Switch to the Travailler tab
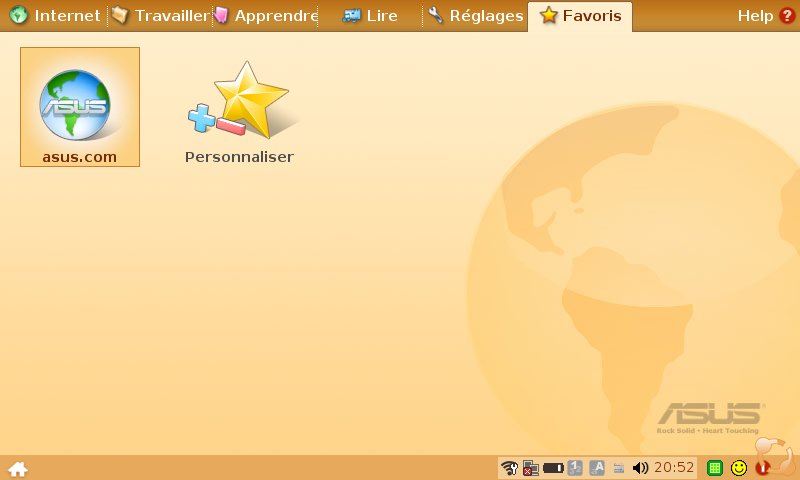The image size is (800, 480). click(160, 16)
